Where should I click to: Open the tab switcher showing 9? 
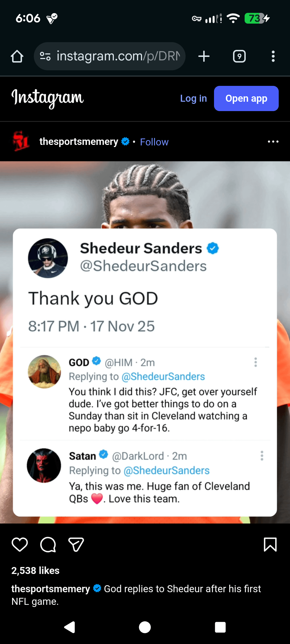[239, 56]
